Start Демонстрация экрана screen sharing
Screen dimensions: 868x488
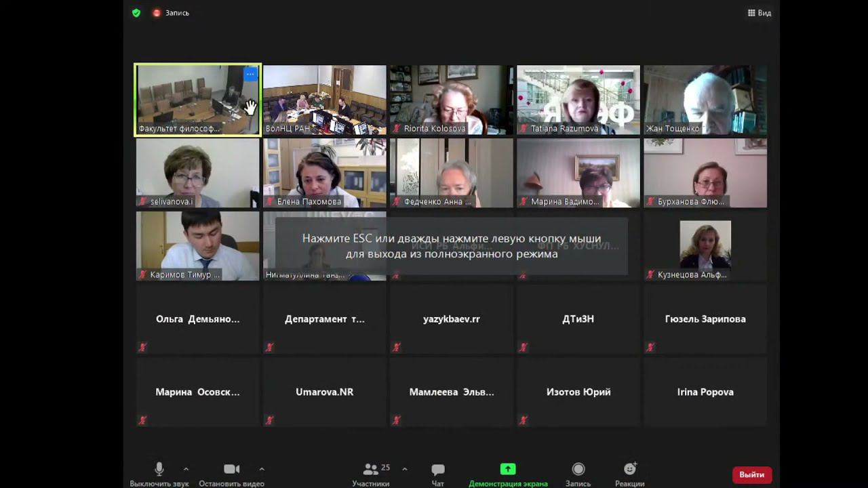point(508,474)
